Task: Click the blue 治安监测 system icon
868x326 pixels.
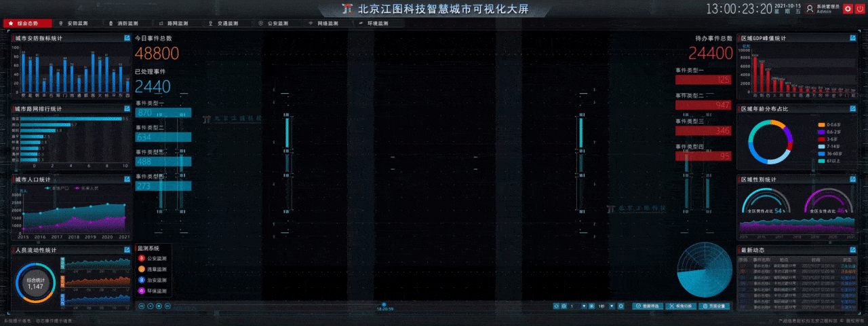Action: click(142, 280)
